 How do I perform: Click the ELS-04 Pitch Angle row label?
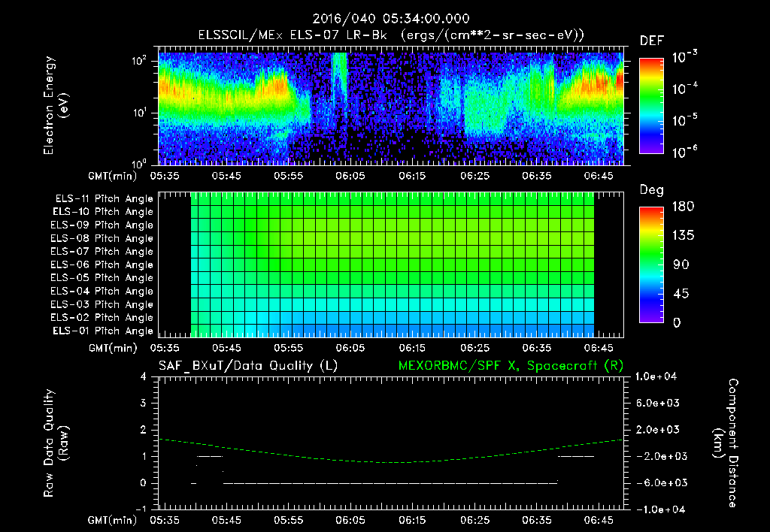coord(102,291)
